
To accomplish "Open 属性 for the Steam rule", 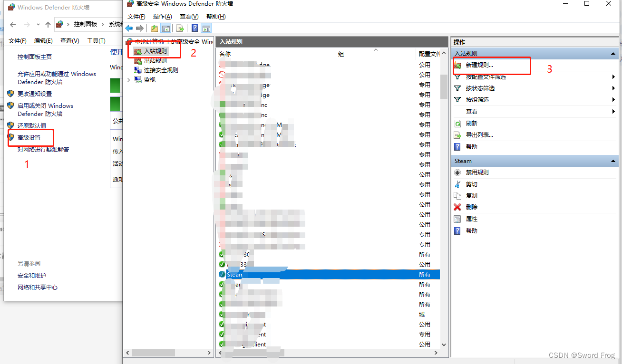I will pos(471,219).
